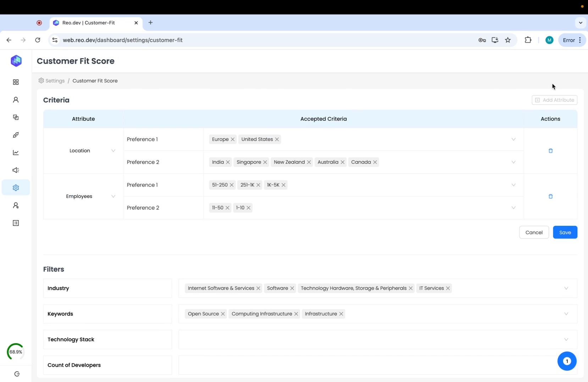The width and height of the screenshot is (588, 382).
Task: Go to Settings breadcrumb link
Action: click(x=55, y=81)
